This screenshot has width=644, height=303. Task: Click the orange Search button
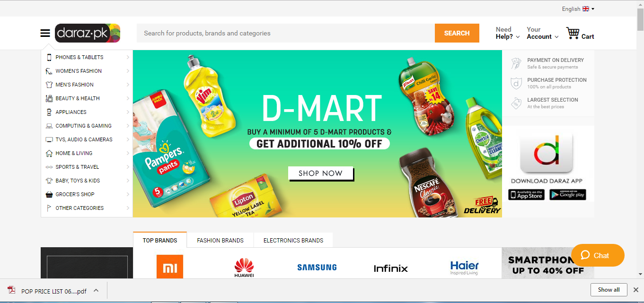coord(457,33)
